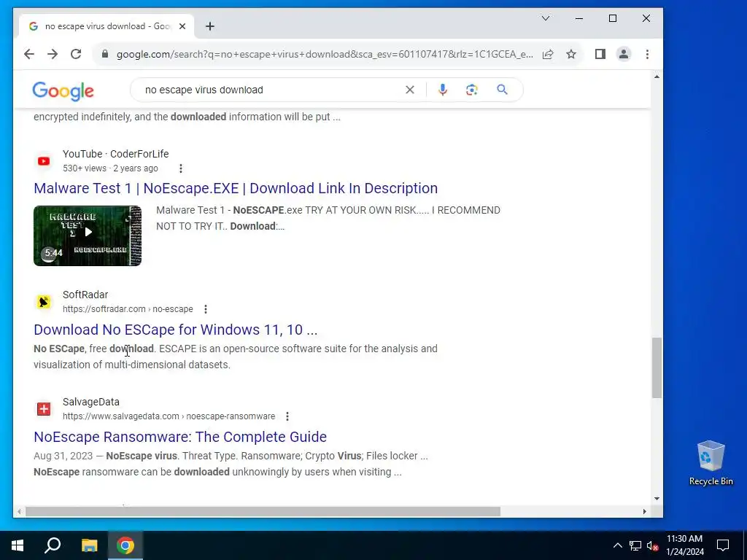The height and width of the screenshot is (560, 747).
Task: Play the Malware Test video thumbnail
Action: click(x=88, y=236)
